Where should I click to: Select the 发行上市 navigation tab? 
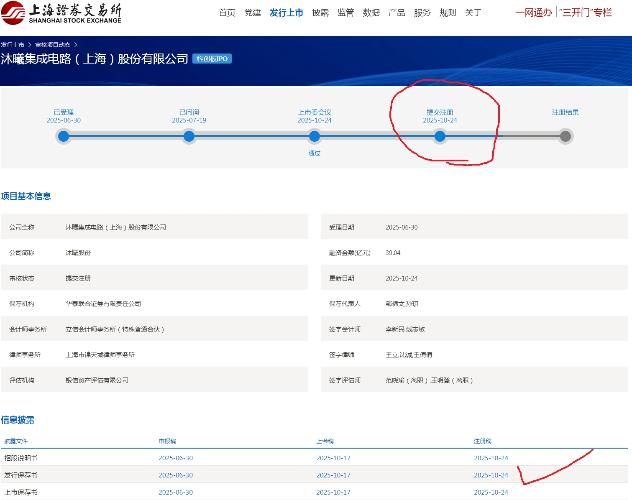286,12
